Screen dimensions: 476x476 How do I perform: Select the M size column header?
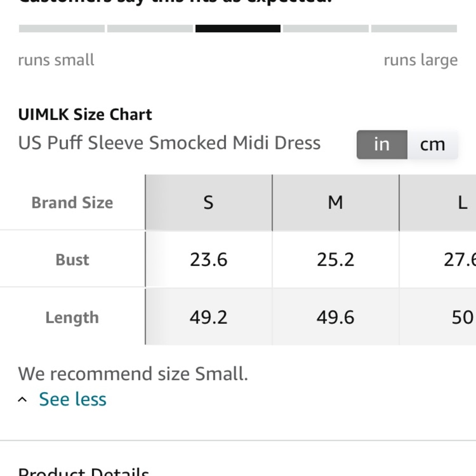[x=336, y=202]
